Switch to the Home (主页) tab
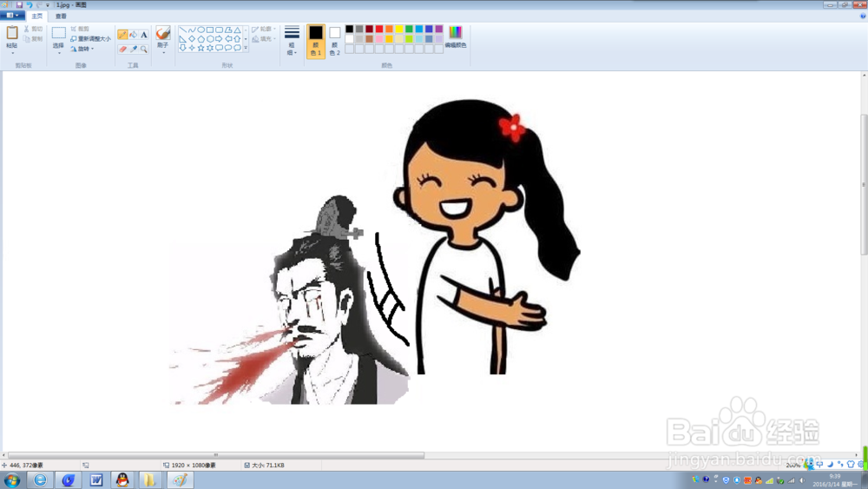This screenshot has height=489, width=868. click(x=37, y=16)
